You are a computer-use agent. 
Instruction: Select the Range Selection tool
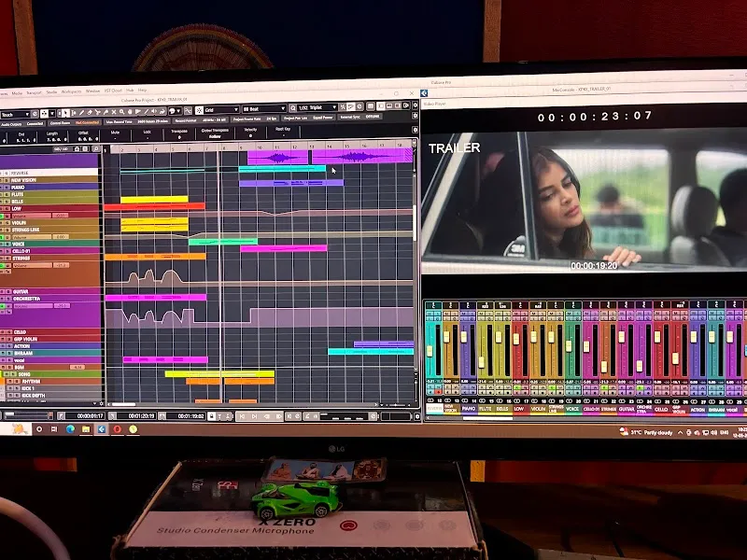pyautogui.click(x=74, y=112)
